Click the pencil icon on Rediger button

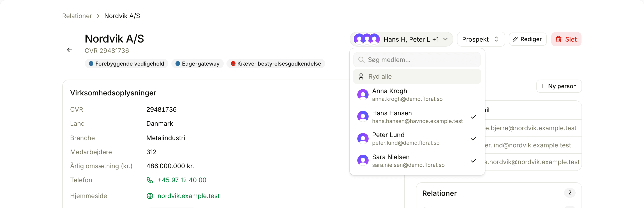pos(515,39)
